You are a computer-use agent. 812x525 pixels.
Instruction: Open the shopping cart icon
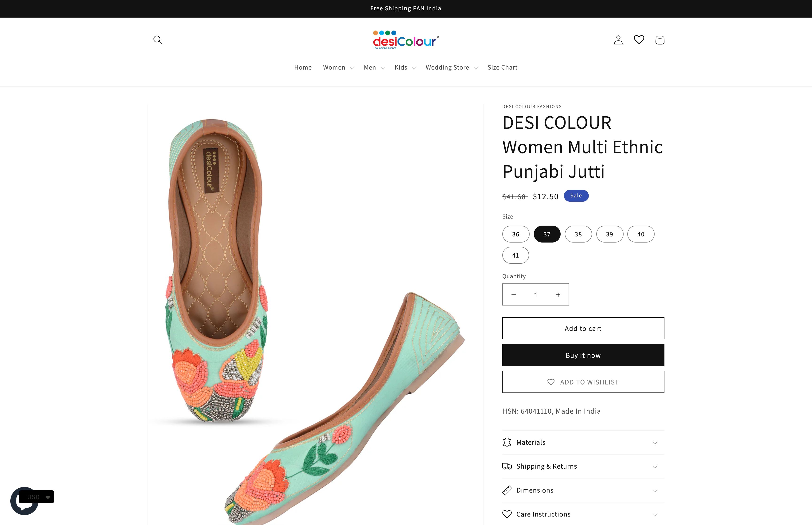coord(660,40)
